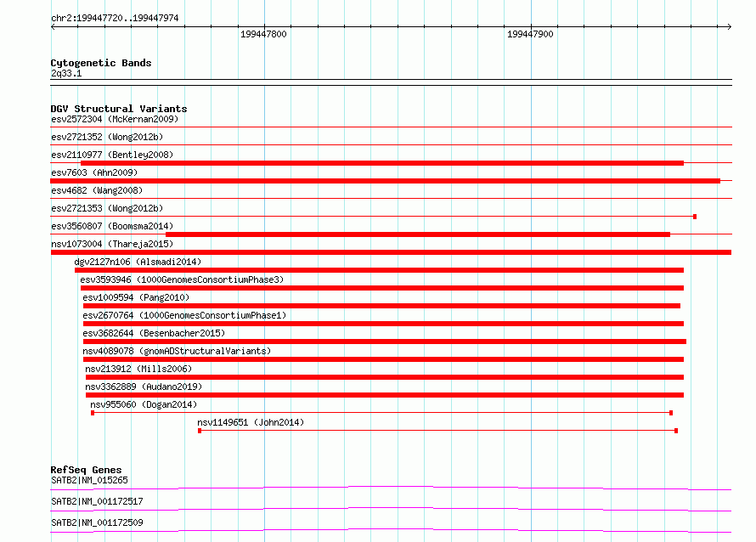
Task: Select the DGV Structural Variants track heading
Action: pyautogui.click(x=119, y=109)
